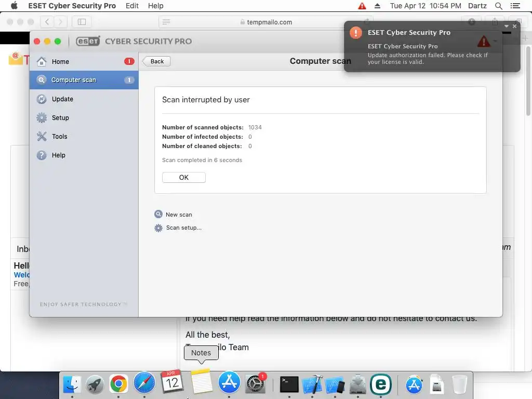Click the Help question mark icon
This screenshot has height=399, width=532.
(x=42, y=155)
